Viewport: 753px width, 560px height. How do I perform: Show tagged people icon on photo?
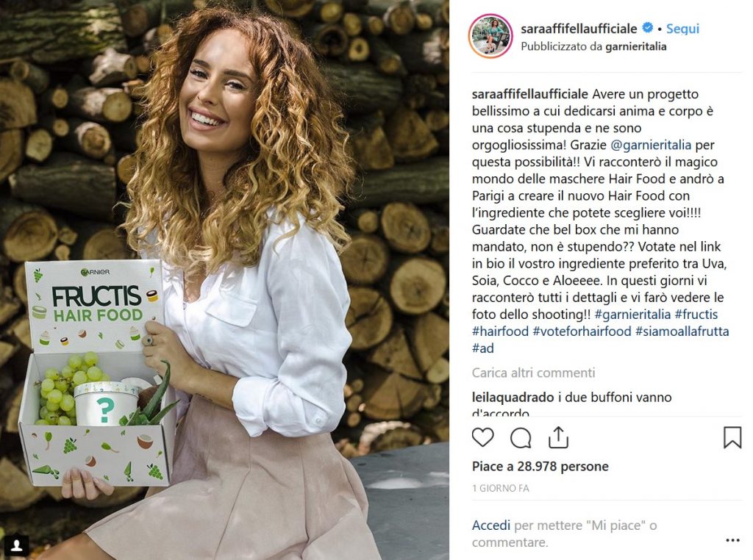18,545
